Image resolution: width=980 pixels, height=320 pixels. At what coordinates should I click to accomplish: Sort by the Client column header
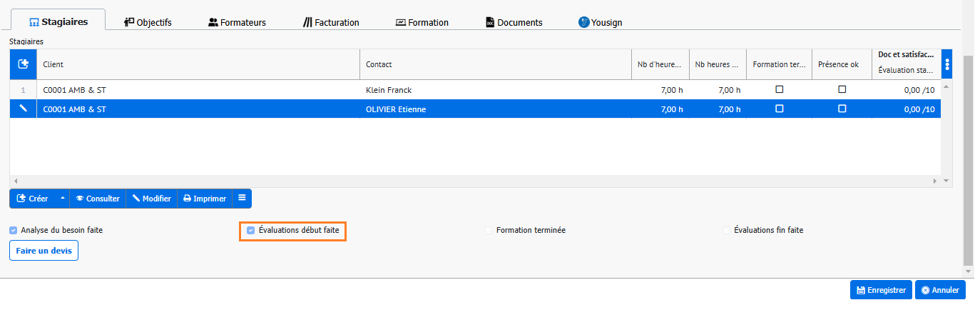(198, 64)
